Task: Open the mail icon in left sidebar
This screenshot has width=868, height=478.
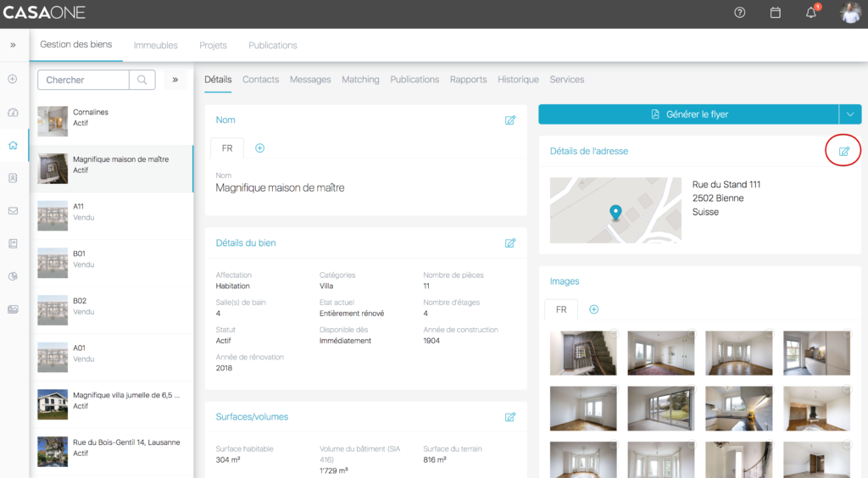Action: tap(13, 211)
